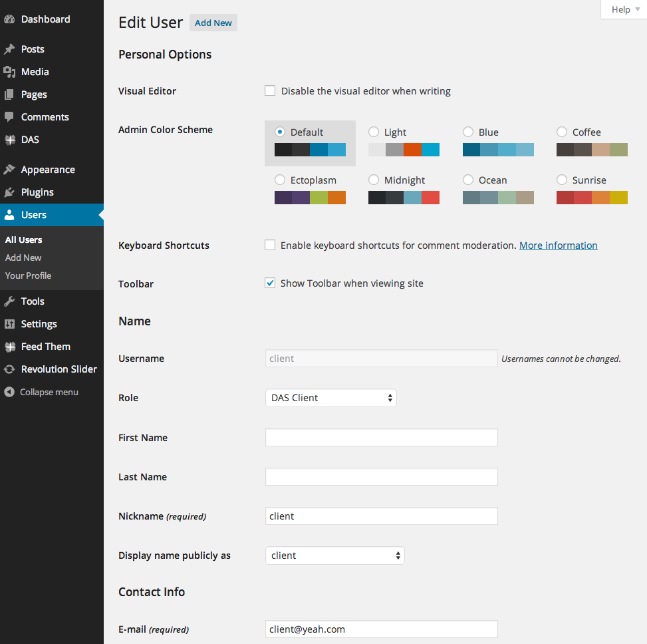Viewport: 647px width, 644px height.
Task: Collapse menu using the arrow icon
Action: [x=9, y=392]
